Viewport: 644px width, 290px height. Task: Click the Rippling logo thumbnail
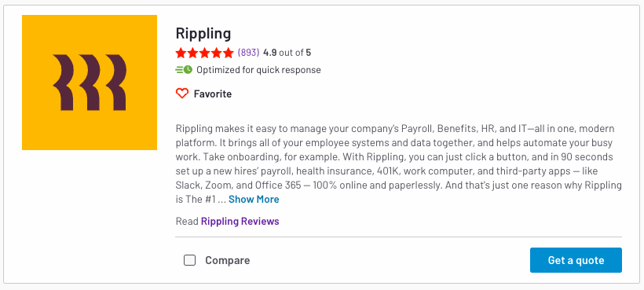click(90, 83)
